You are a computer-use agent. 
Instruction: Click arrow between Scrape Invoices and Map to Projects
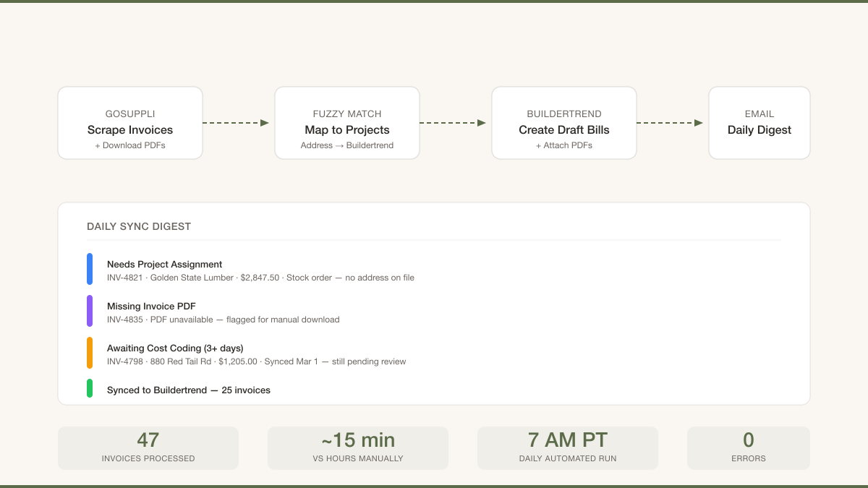(x=237, y=123)
